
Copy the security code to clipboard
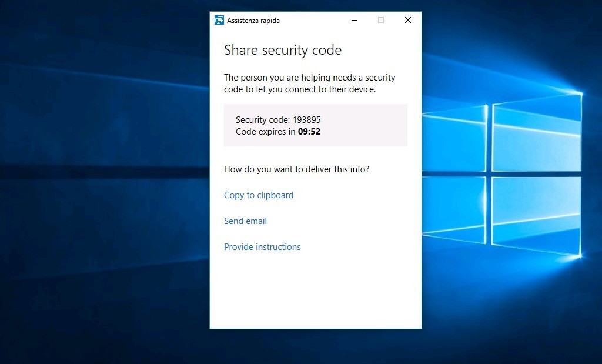pos(259,195)
